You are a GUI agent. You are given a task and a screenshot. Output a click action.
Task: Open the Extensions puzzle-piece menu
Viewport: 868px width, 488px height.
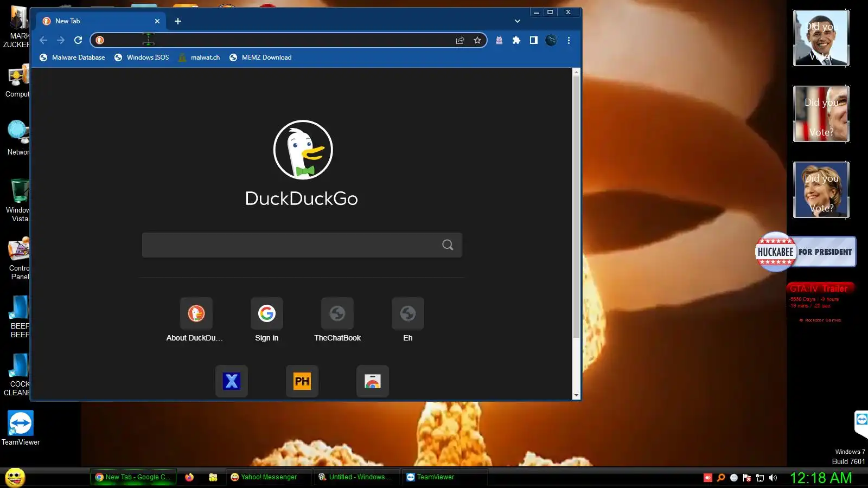click(x=516, y=40)
